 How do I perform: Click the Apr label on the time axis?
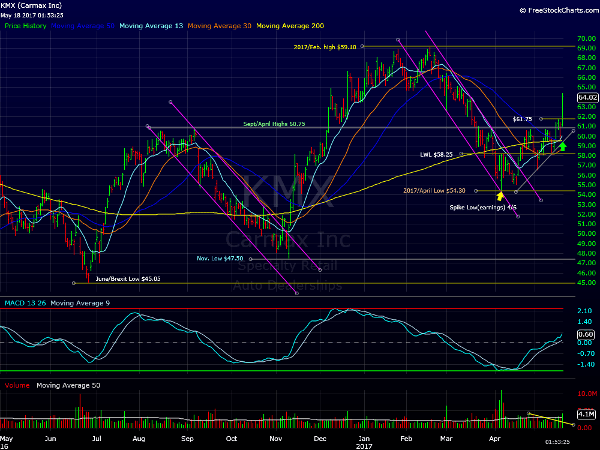(495, 439)
